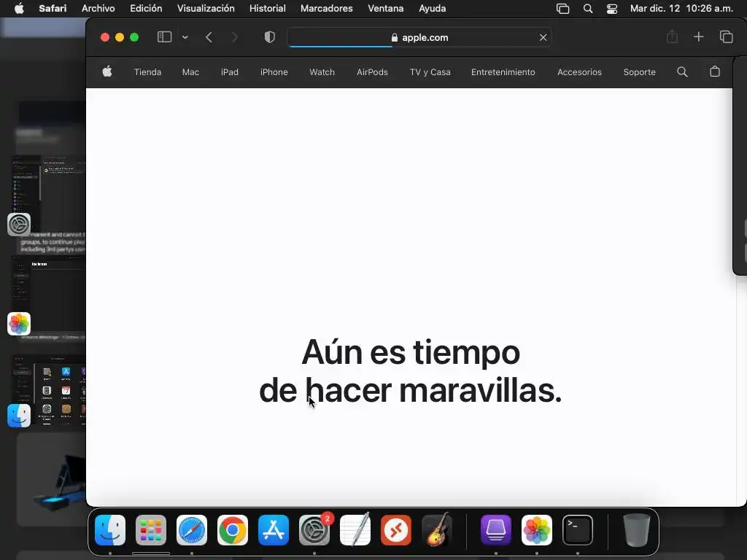
Task: Open Finder from the Dock
Action: click(110, 530)
